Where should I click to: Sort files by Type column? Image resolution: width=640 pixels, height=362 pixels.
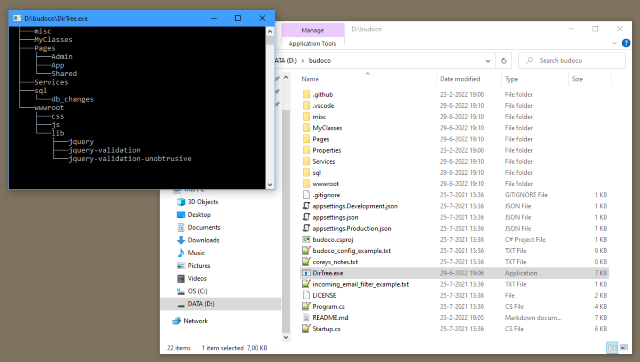pyautogui.click(x=511, y=79)
